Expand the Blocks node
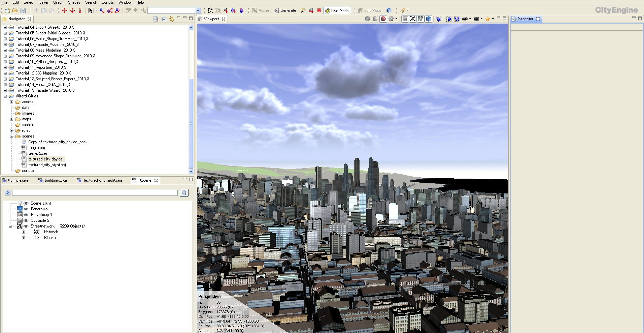644x333 pixels. click(x=23, y=238)
